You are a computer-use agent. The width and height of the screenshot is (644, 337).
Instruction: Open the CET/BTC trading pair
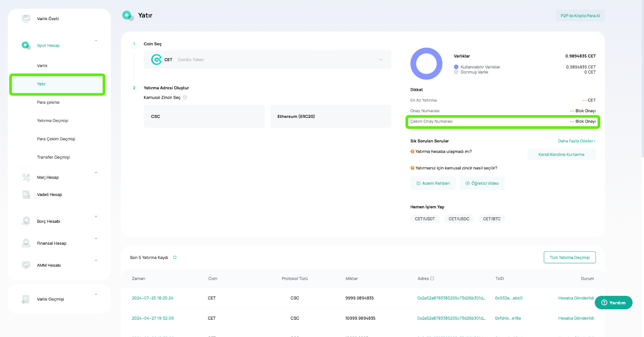492,219
